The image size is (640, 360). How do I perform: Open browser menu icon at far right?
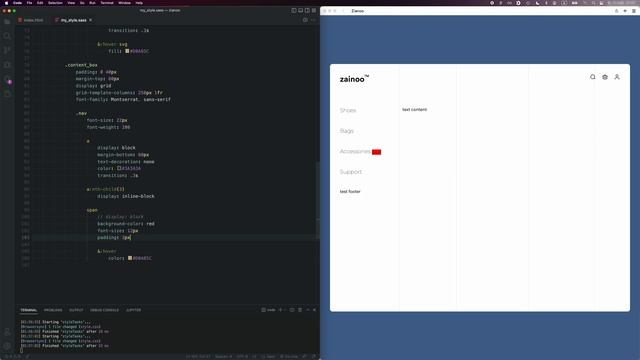[x=634, y=11]
